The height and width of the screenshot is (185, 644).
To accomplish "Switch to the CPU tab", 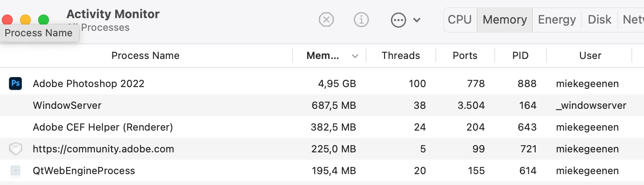I will point(459,20).
